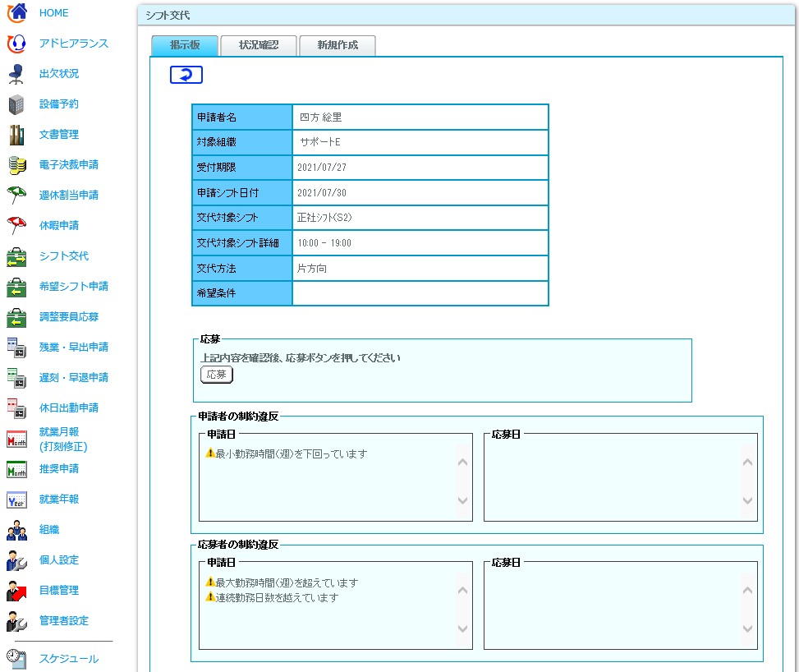Go to 電子決裁申請 link
This screenshot has height=672, width=799.
[x=69, y=164]
